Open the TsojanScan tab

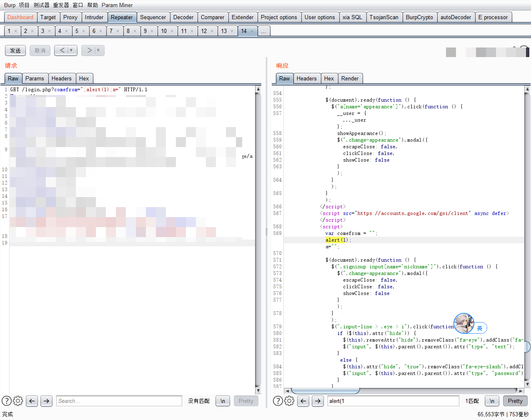384,17
